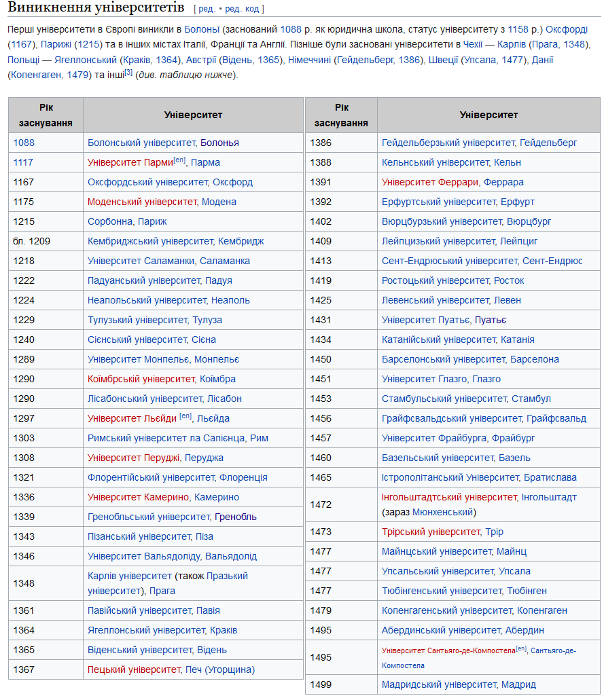Screen dimensions: 604x700
Task: Open Павійський університет link
Action: point(140,610)
